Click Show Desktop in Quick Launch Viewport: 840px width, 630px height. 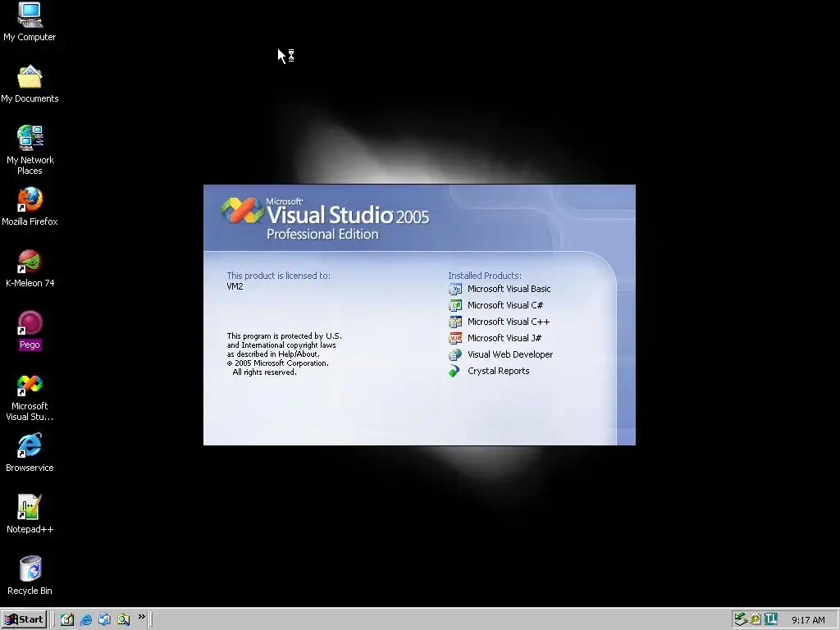tap(67, 619)
